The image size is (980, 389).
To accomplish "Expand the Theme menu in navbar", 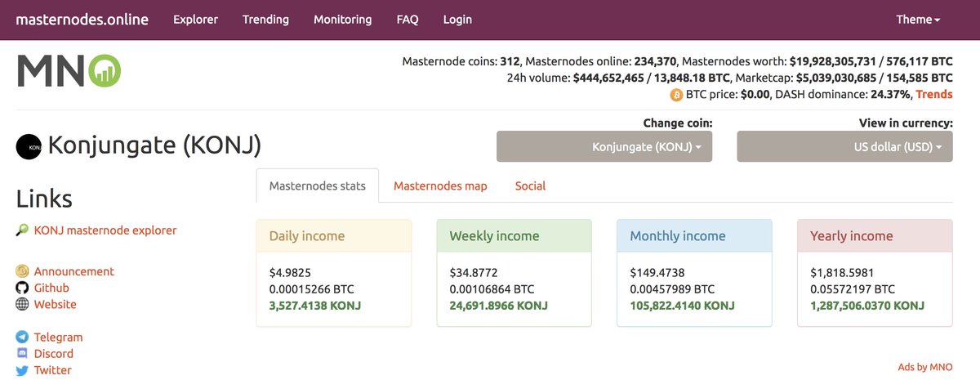I will [x=918, y=20].
